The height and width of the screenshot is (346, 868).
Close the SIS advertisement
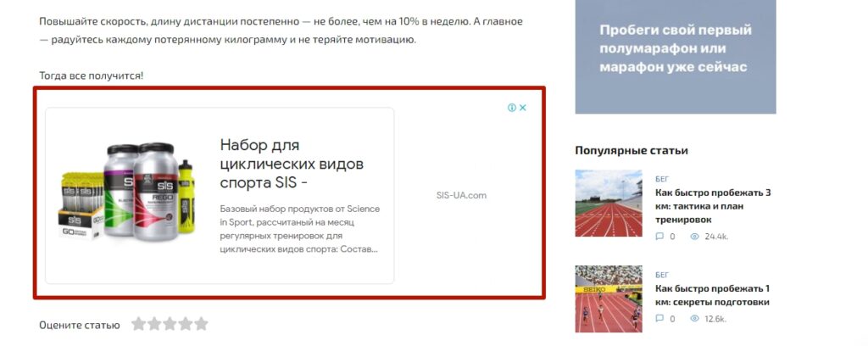coord(522,108)
